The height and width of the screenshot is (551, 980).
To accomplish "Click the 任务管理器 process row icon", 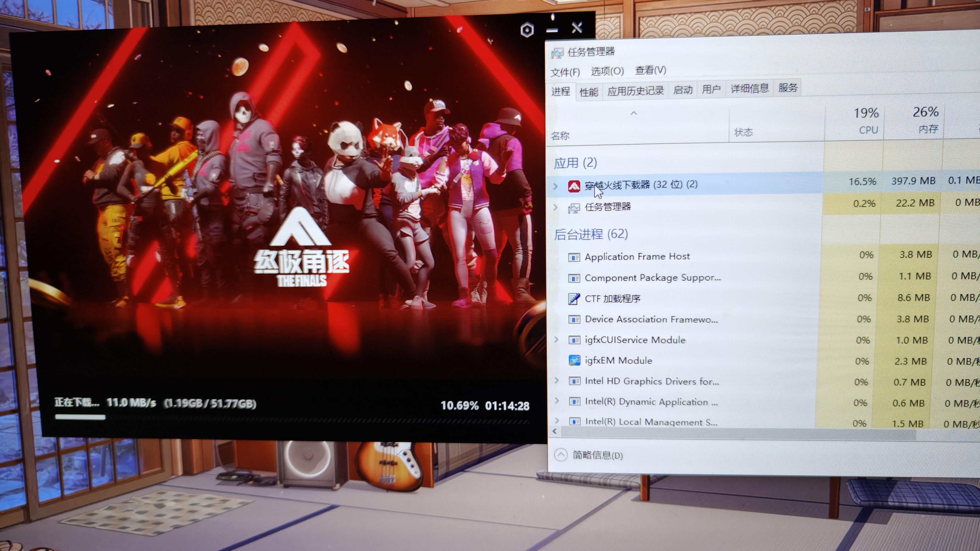I will (574, 208).
